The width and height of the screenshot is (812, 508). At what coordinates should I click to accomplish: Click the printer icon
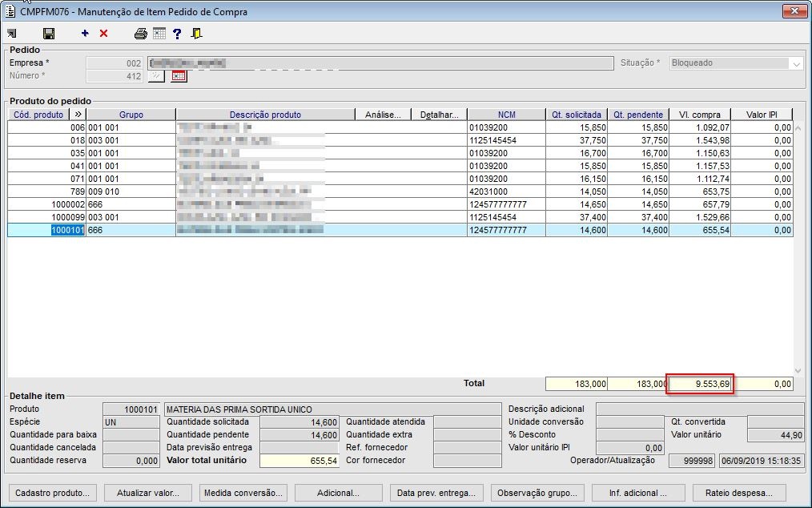coord(141,34)
